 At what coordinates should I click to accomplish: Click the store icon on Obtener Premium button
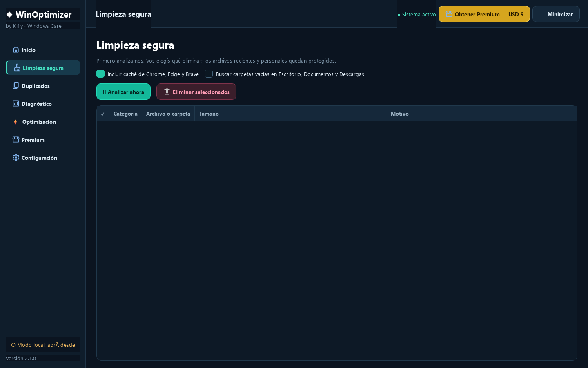tap(449, 14)
